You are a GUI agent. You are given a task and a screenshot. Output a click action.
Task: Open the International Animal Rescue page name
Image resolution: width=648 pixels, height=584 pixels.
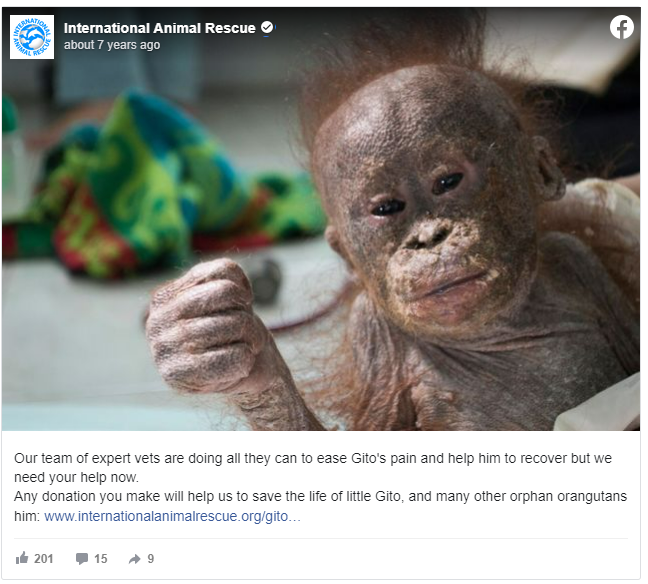point(160,28)
